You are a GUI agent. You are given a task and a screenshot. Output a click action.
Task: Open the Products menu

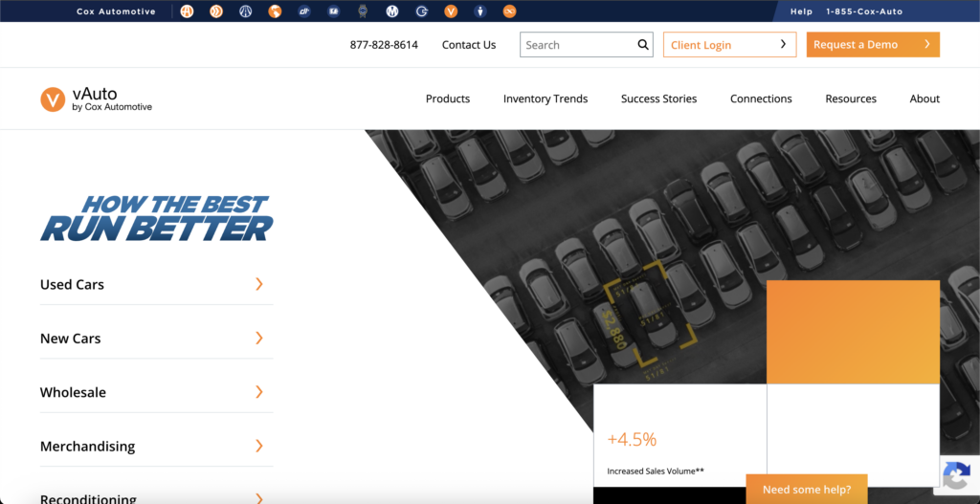448,99
